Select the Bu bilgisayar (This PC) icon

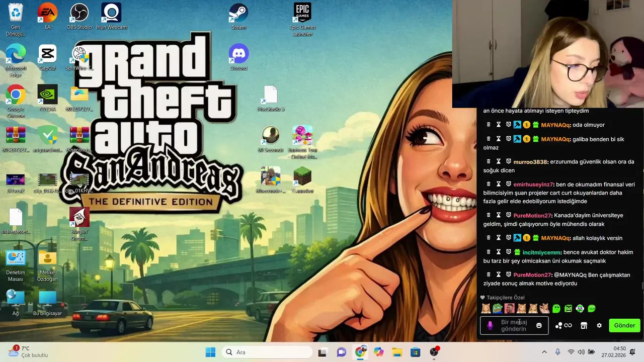coord(47,303)
